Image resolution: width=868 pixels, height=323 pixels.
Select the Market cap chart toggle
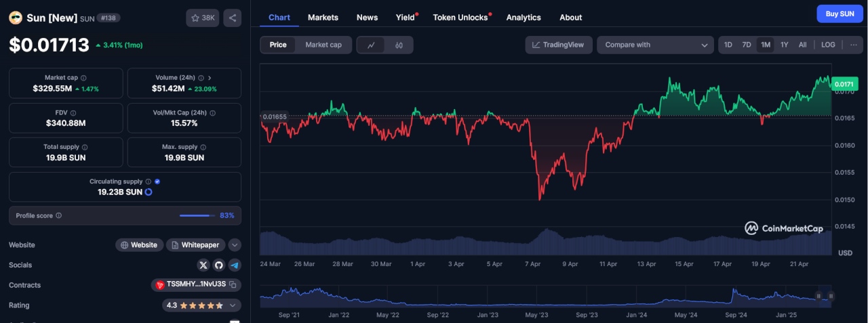tap(323, 45)
